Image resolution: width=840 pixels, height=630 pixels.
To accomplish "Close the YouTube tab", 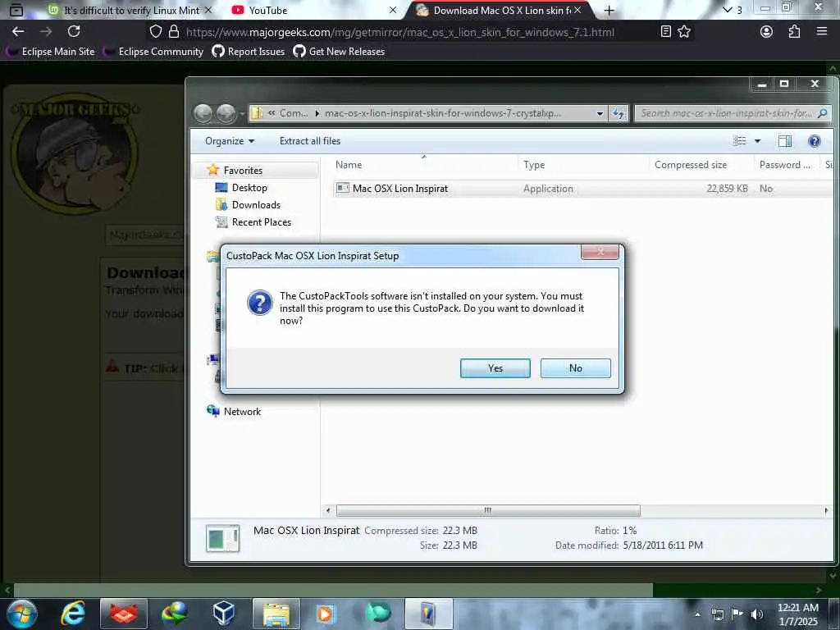I will click(393, 10).
